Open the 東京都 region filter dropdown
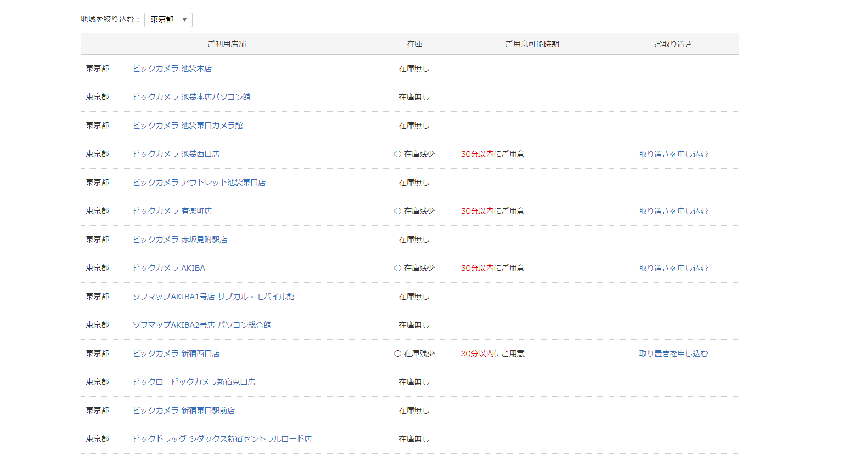 (x=168, y=20)
